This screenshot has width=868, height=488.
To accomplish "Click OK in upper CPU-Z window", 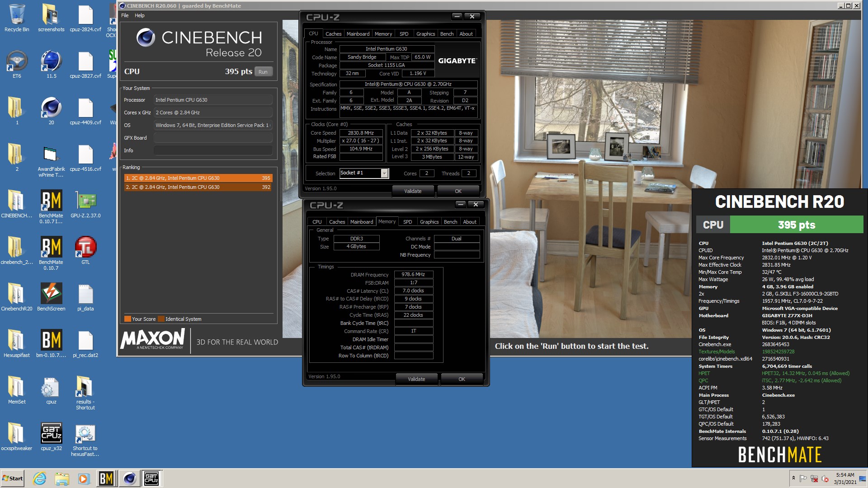I will pyautogui.click(x=458, y=191).
